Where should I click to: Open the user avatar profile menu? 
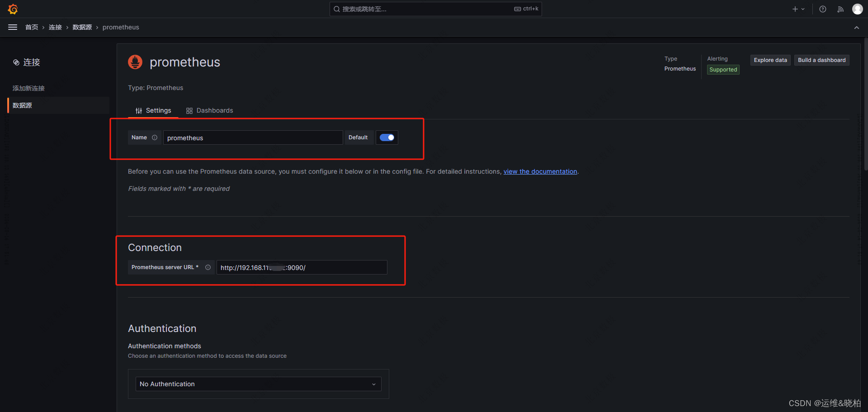[857, 9]
